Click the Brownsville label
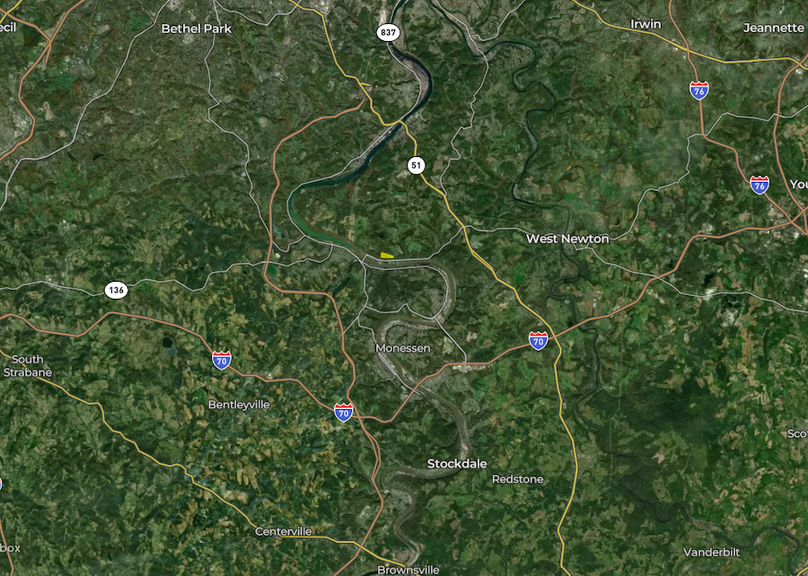This screenshot has width=808, height=576. coord(408,570)
